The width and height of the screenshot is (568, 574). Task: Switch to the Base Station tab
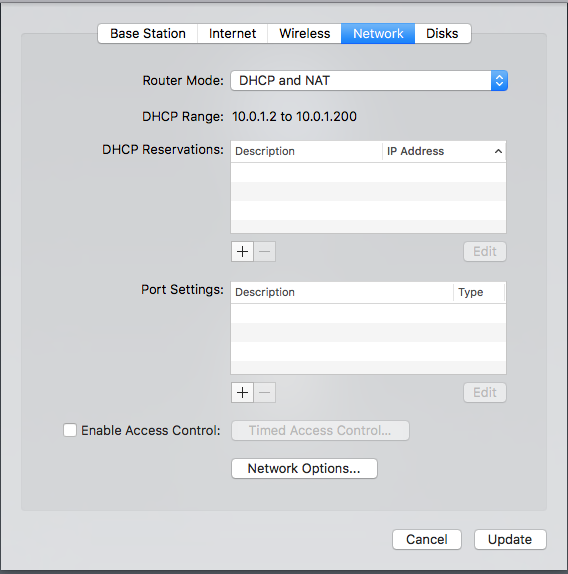(148, 34)
